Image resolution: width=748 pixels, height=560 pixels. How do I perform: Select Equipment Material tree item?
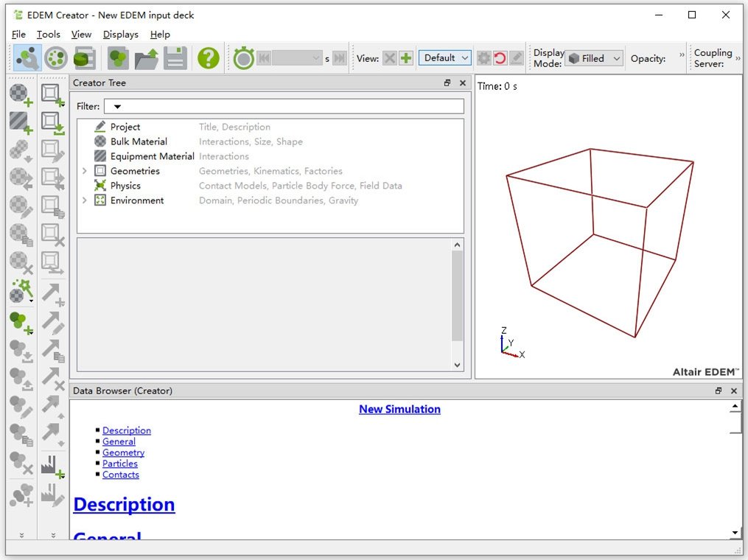(x=152, y=156)
